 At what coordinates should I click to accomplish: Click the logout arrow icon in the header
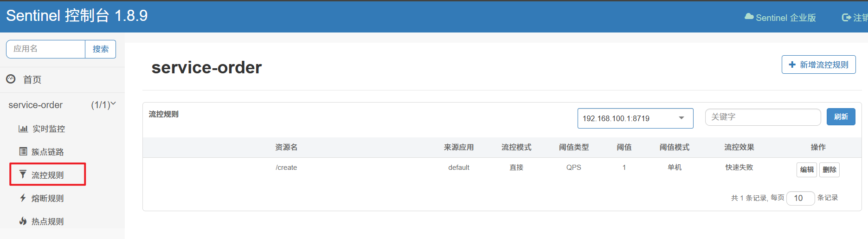pyautogui.click(x=846, y=18)
